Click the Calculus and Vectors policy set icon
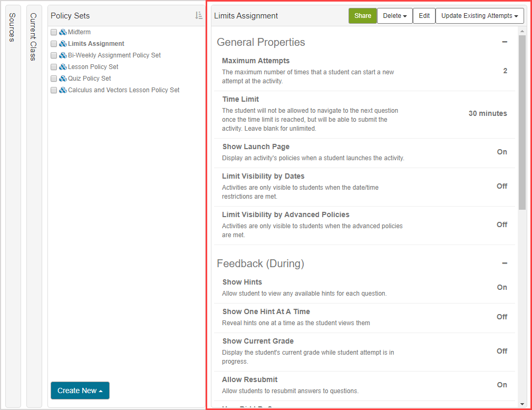 [x=63, y=90]
